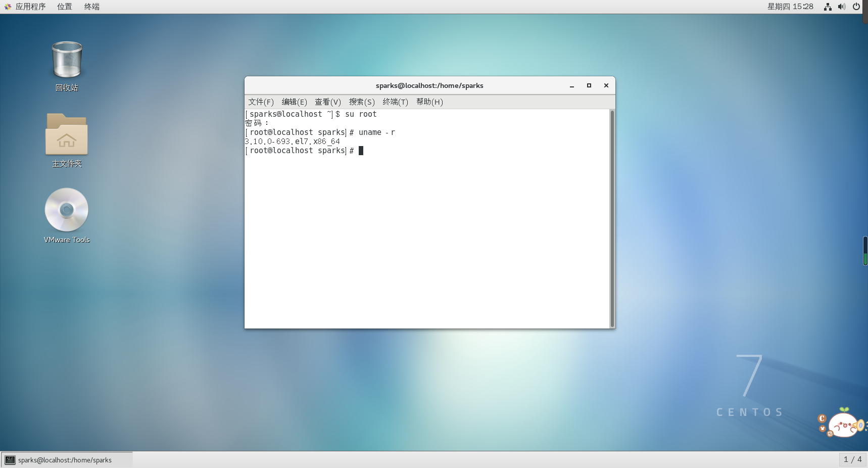This screenshot has height=468, width=868.
Task: Open the Trash (回收站) desktop icon
Action: click(x=67, y=60)
